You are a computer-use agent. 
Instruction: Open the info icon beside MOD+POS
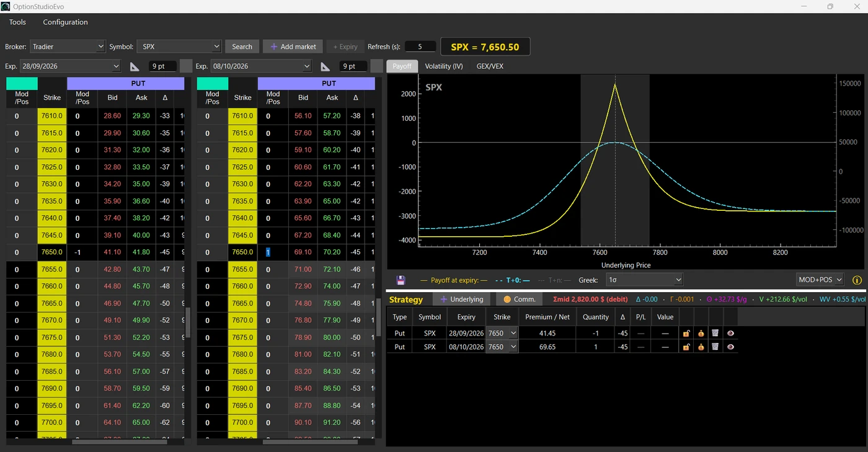tap(857, 280)
